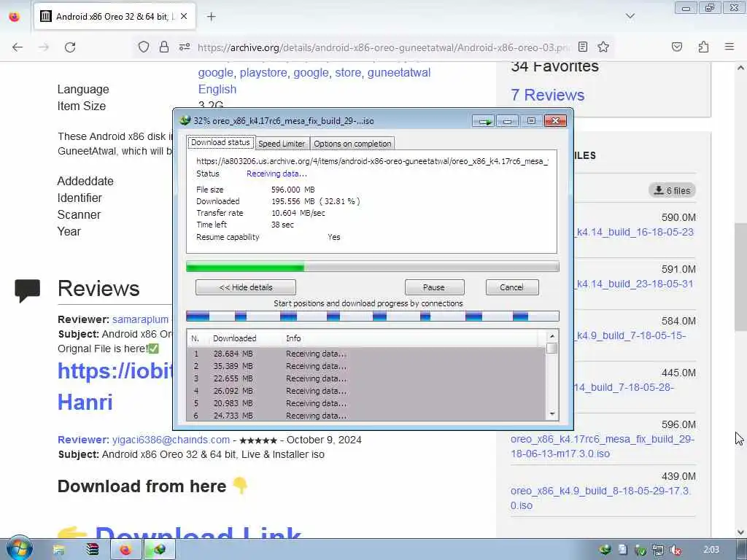Click the blue connections progress bar

click(373, 316)
